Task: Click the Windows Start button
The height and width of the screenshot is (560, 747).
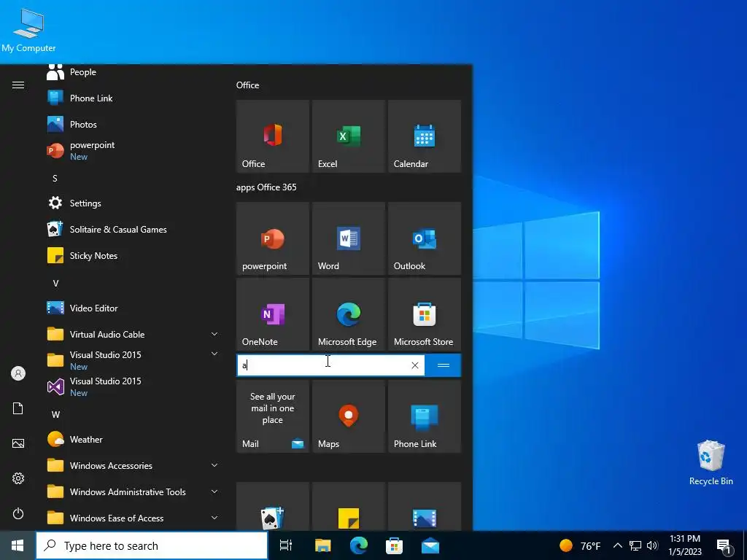Action: (x=18, y=545)
